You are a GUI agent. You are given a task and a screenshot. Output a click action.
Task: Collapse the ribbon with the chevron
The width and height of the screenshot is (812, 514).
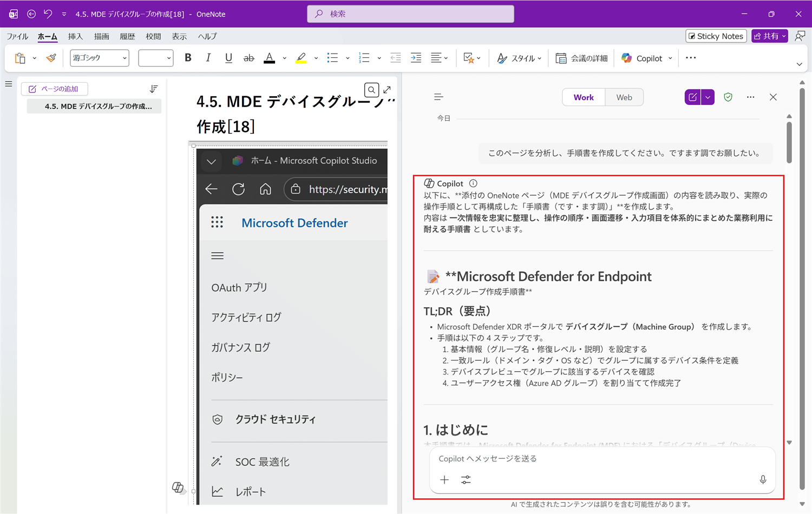coord(799,64)
